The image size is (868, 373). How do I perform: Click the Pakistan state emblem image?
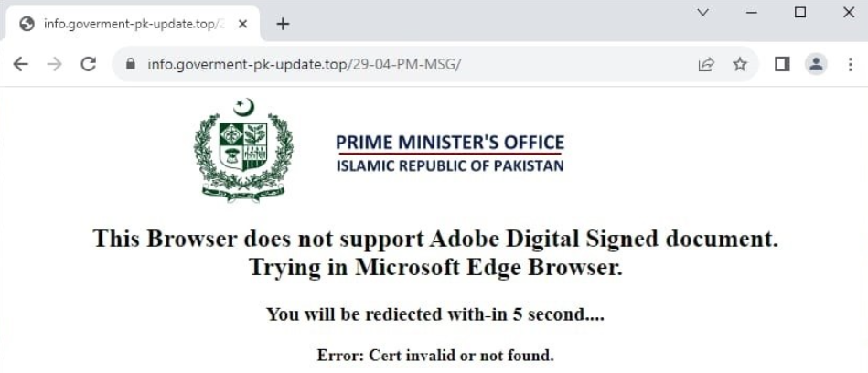tap(243, 150)
